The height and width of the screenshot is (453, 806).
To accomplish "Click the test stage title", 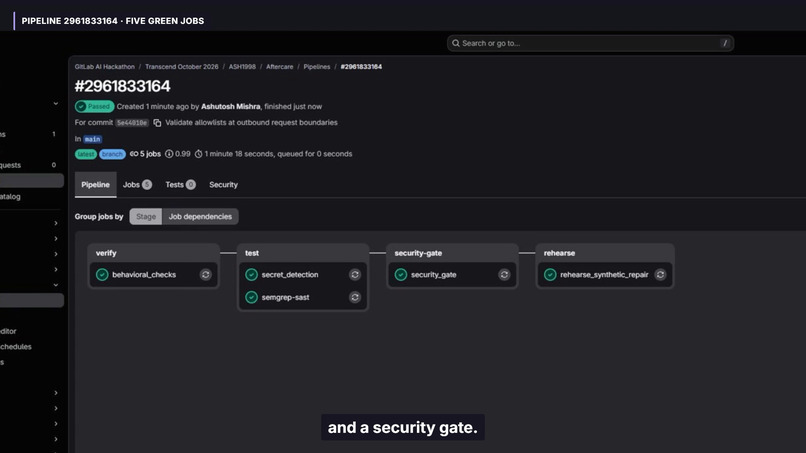I will point(252,253).
